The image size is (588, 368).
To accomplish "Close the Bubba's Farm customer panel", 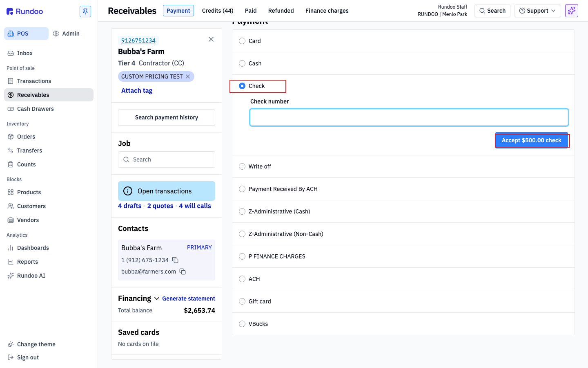I will pos(211,39).
